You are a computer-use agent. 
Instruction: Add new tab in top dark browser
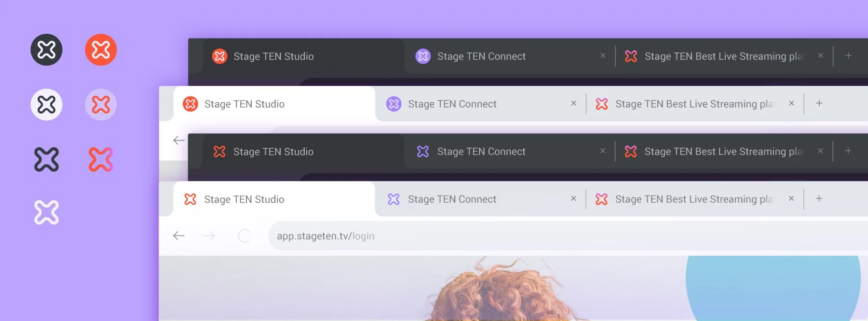[848, 56]
